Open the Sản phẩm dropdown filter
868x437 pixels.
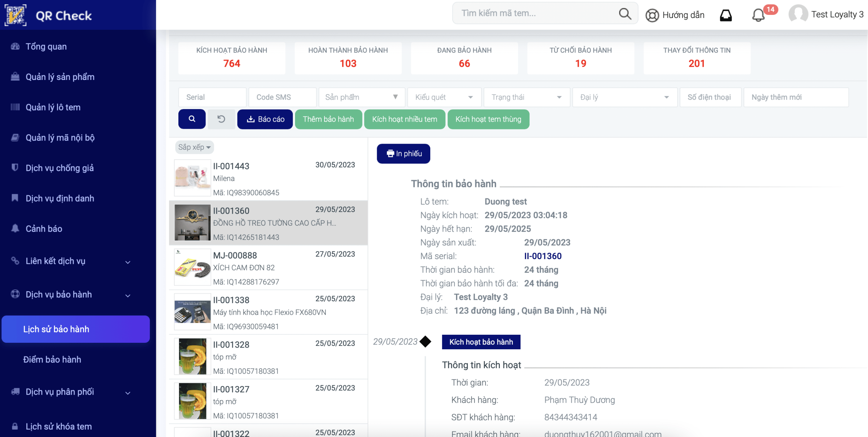pyautogui.click(x=362, y=97)
